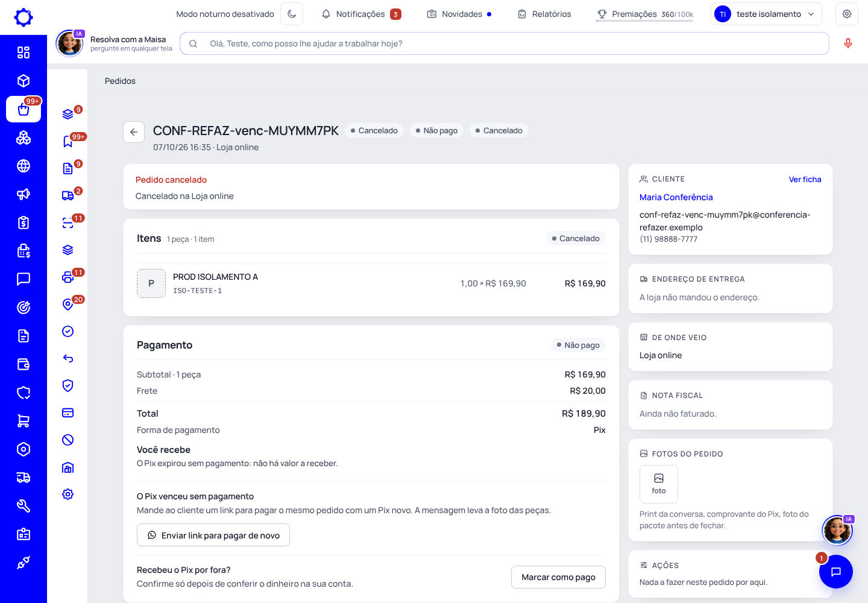
Task: Open the Relatórios menu item
Action: click(544, 14)
